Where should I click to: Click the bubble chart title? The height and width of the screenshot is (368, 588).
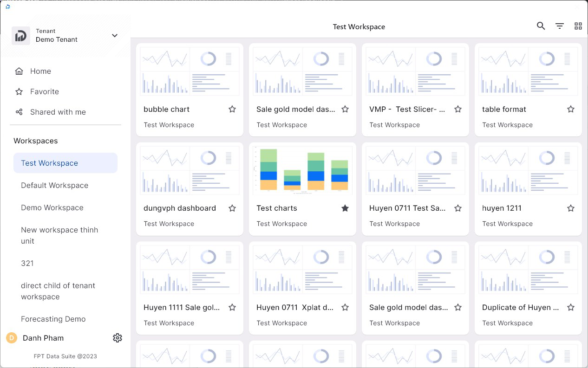167,109
